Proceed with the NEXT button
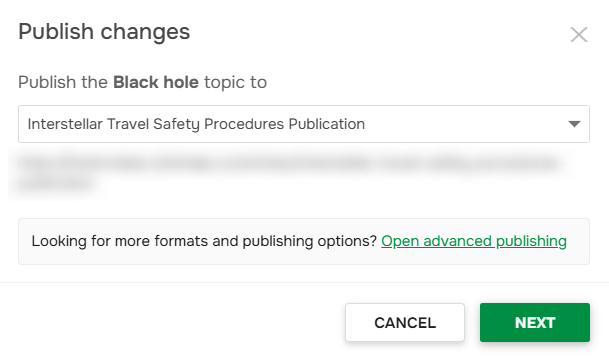Screen dimensions: 609x364 pyautogui.click(x=535, y=322)
